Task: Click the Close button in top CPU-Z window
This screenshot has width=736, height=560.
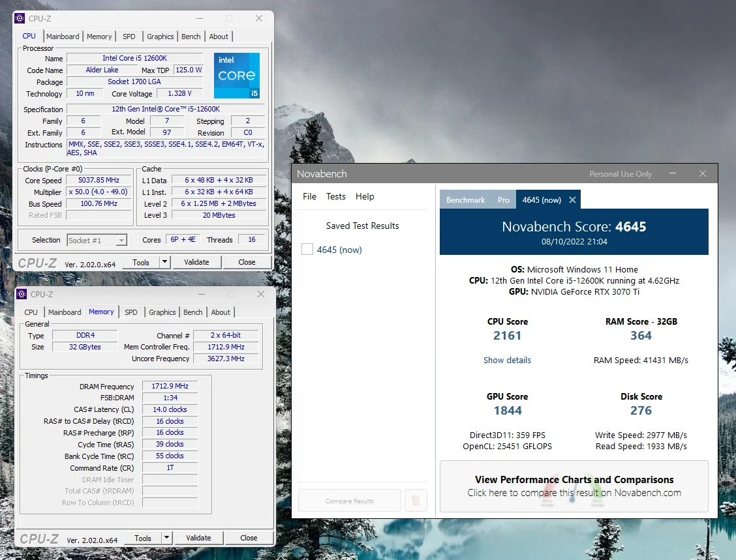Action: pos(247,262)
